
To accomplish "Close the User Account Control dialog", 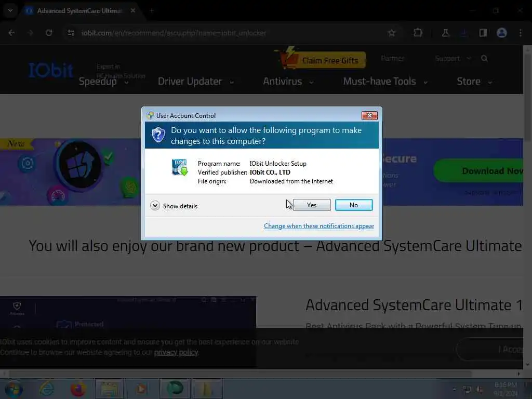I will [x=369, y=116].
